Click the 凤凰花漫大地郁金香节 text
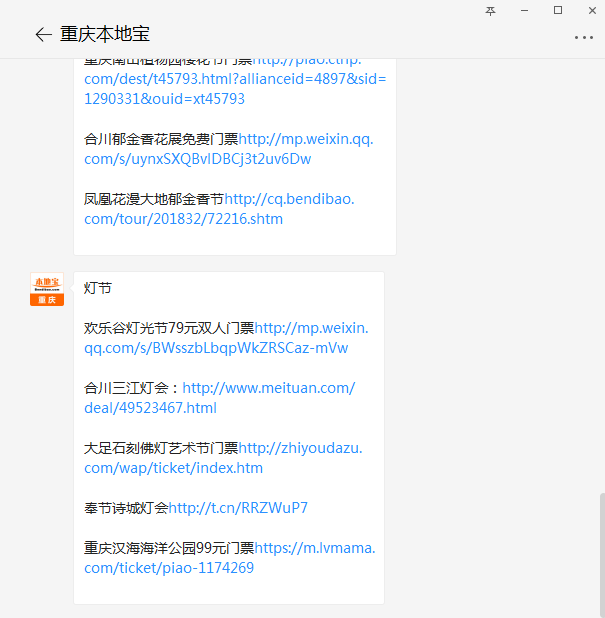Image resolution: width=605 pixels, height=618 pixels. click(154, 199)
